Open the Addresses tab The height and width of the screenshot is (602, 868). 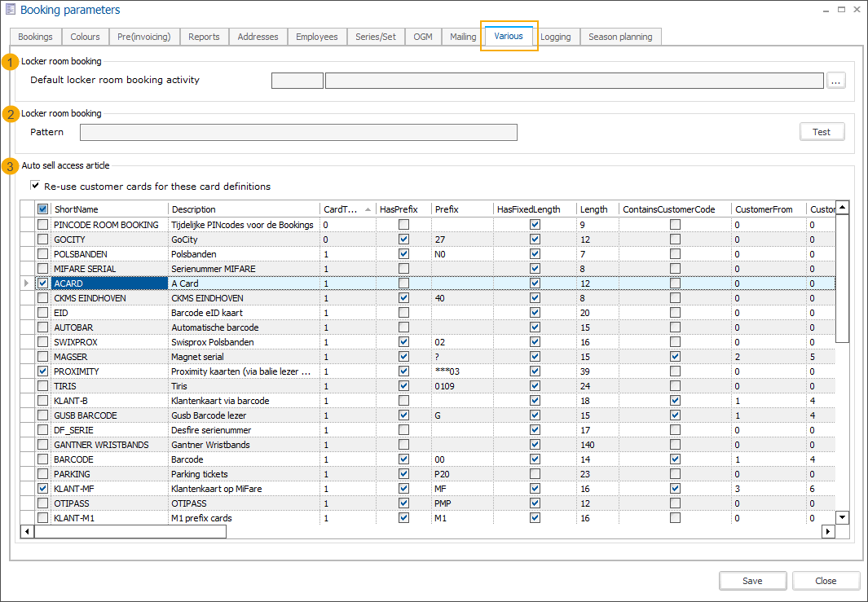[x=258, y=37]
